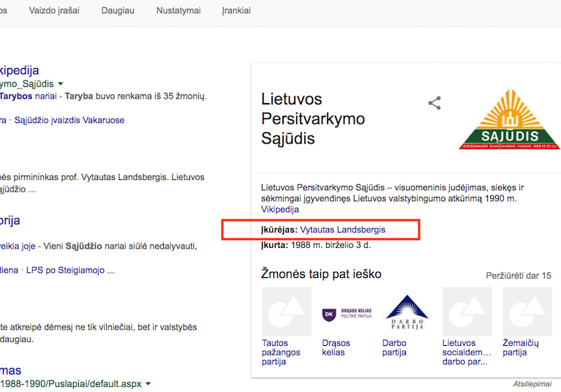Expand dropdown arrow next to ymo_Sąjūdis URL
561x392 pixels.
point(61,84)
